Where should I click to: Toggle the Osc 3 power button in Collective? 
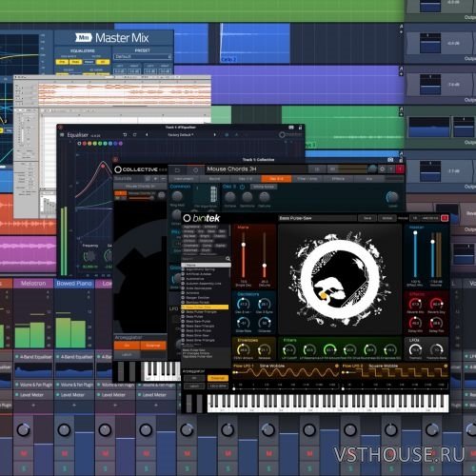pos(242,187)
